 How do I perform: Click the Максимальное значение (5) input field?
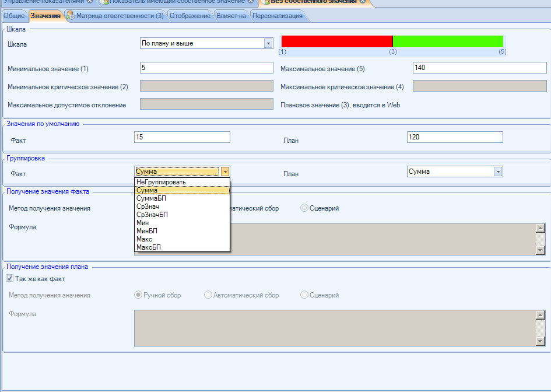(479, 68)
